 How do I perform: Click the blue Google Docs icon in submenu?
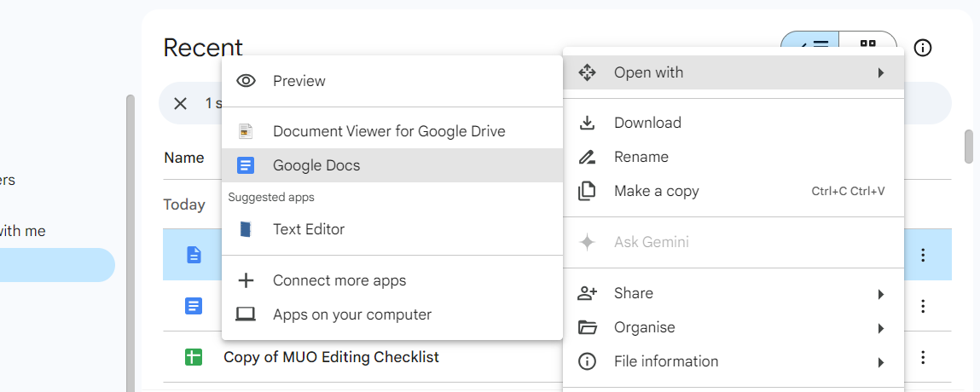pos(246,165)
